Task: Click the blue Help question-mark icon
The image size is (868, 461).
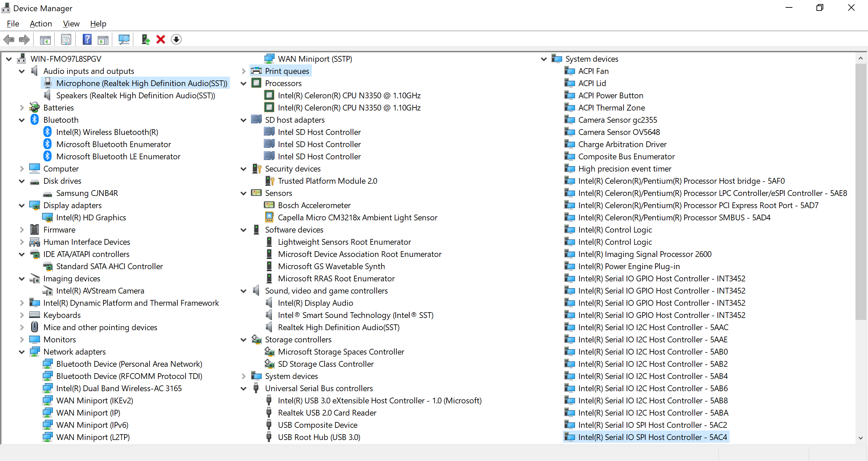Action: click(87, 40)
